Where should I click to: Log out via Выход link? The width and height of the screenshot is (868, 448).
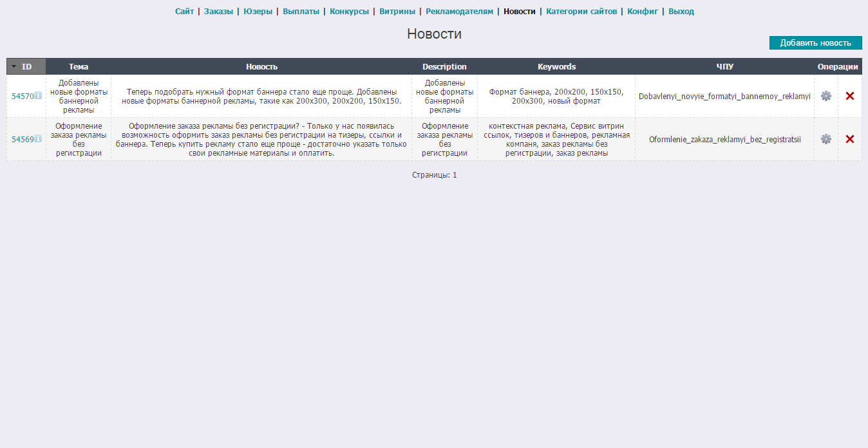pyautogui.click(x=681, y=12)
